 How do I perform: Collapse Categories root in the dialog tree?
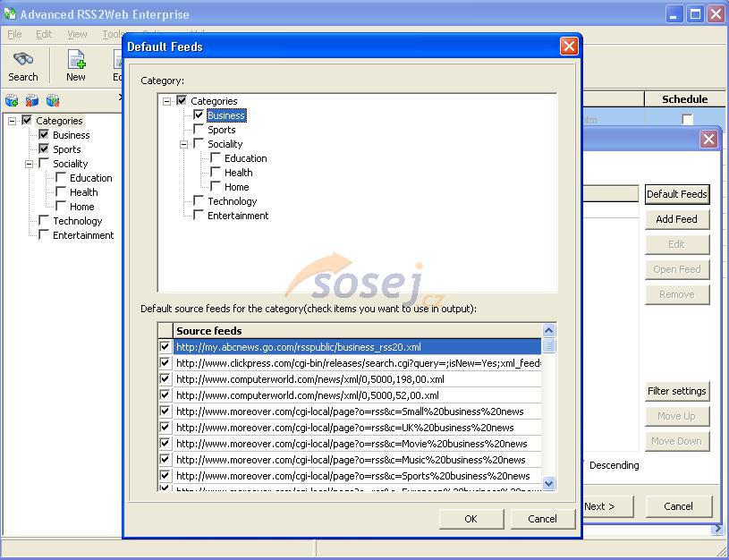[x=167, y=101]
